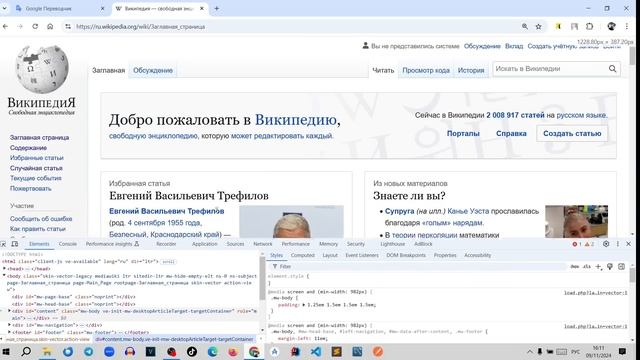Open Telegram from the taskbar
The height and width of the screenshot is (360, 640).
point(88,351)
